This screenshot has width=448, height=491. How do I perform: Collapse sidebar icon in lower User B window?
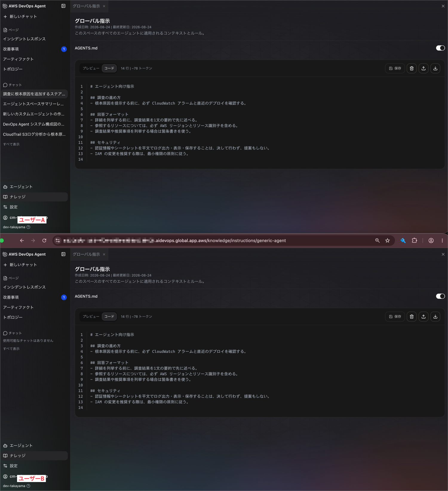tap(63, 254)
